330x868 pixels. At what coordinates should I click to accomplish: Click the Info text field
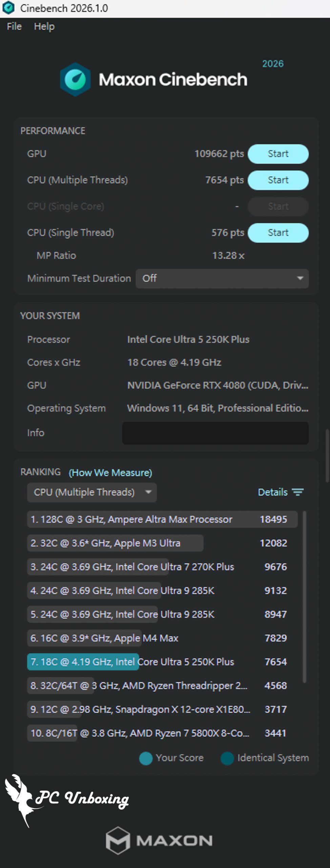(215, 433)
